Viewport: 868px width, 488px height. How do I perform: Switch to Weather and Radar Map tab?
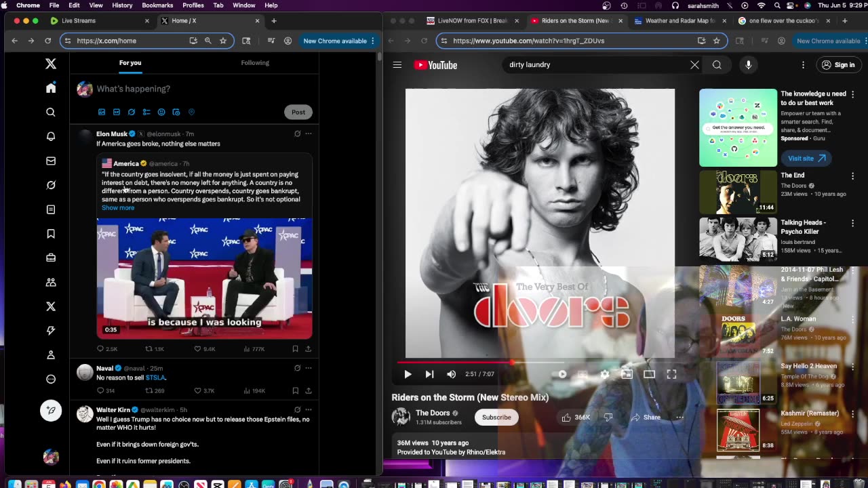pos(679,21)
